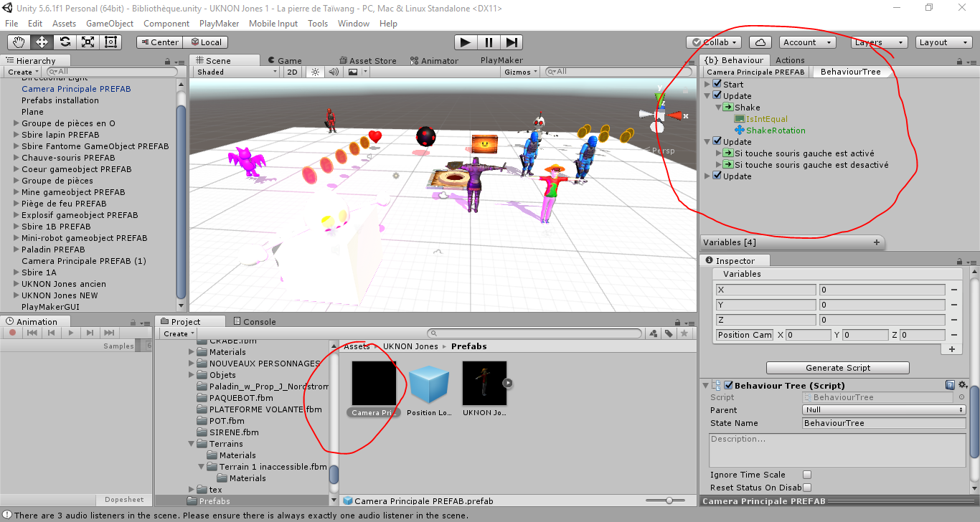The image size is (980, 522).
Task: Open the Layout dropdown
Action: pos(943,42)
